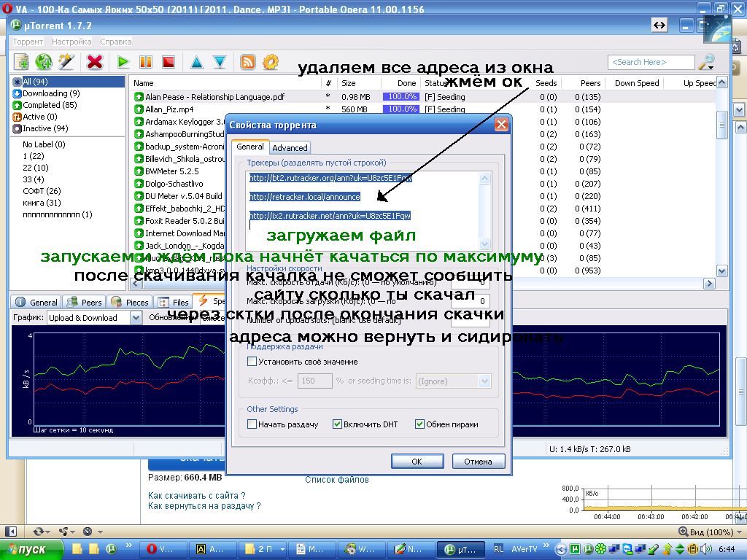
Task: Click Move Down Queue arrow icon
Action: (219, 62)
